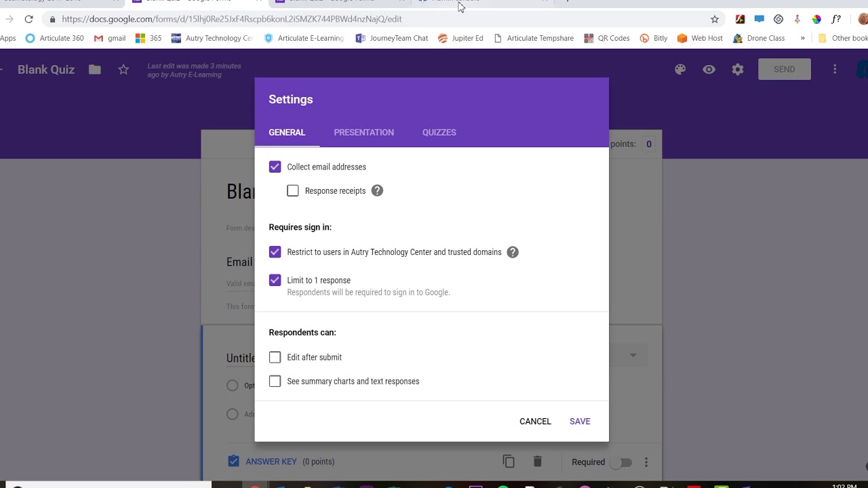Image resolution: width=868 pixels, height=488 pixels.
Task: Open the Jupiter Ed bookmark
Action: pyautogui.click(x=460, y=38)
